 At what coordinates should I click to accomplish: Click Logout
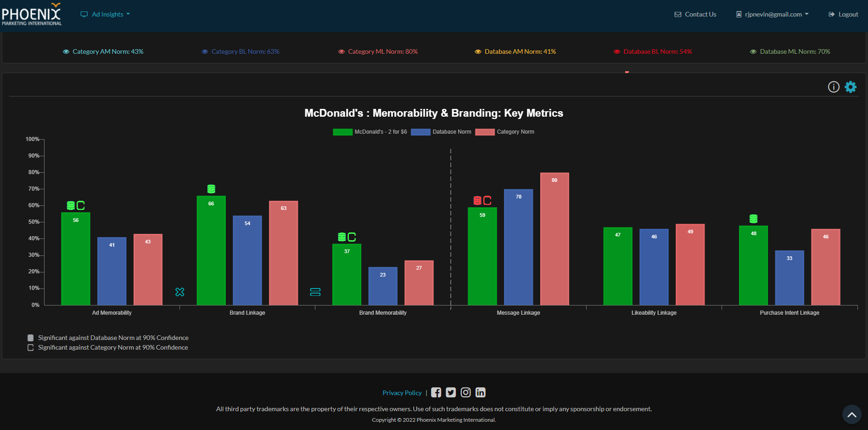tap(843, 14)
